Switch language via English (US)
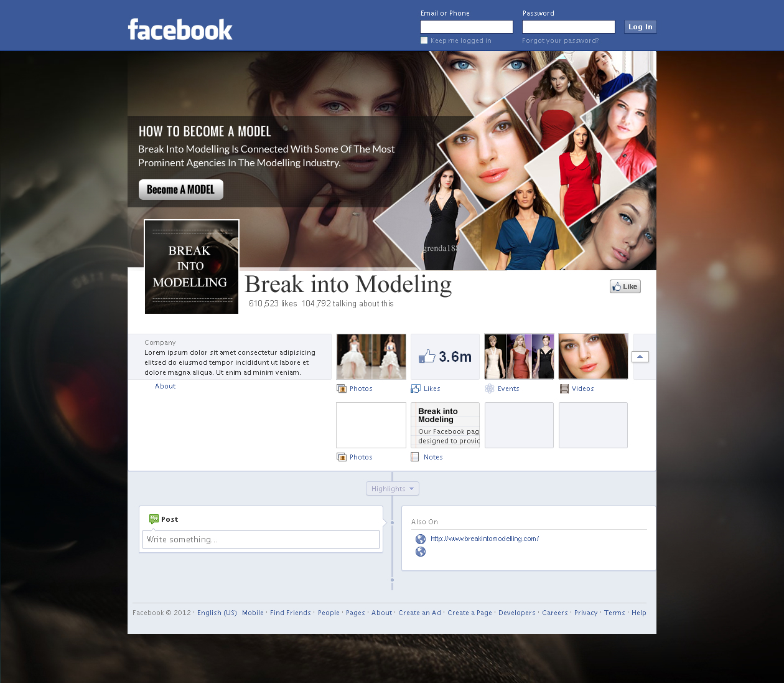The height and width of the screenshot is (683, 784). pos(217,613)
